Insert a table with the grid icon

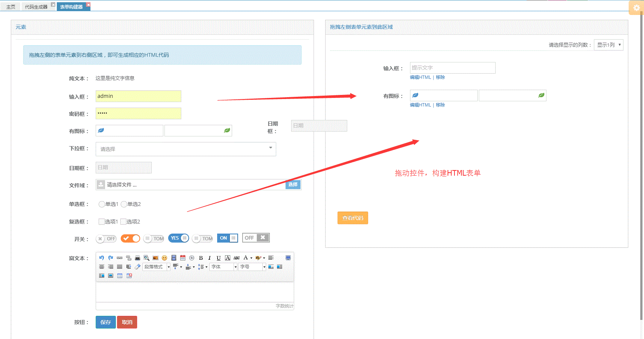click(120, 276)
